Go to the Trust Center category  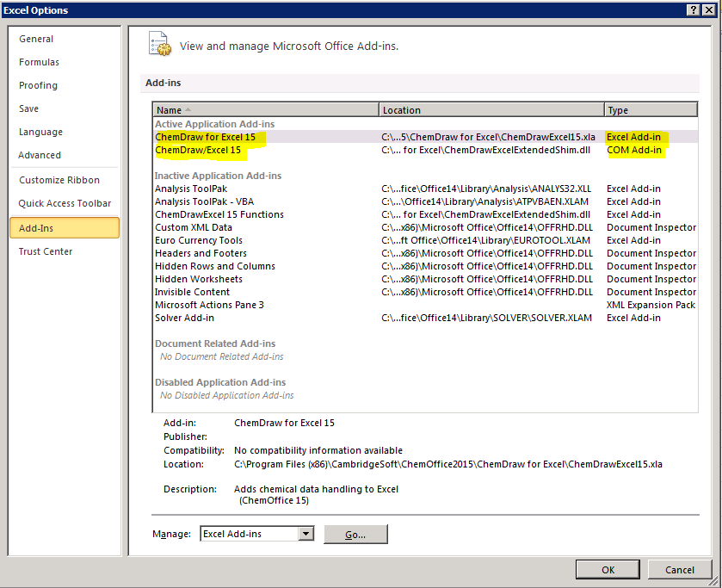46,251
